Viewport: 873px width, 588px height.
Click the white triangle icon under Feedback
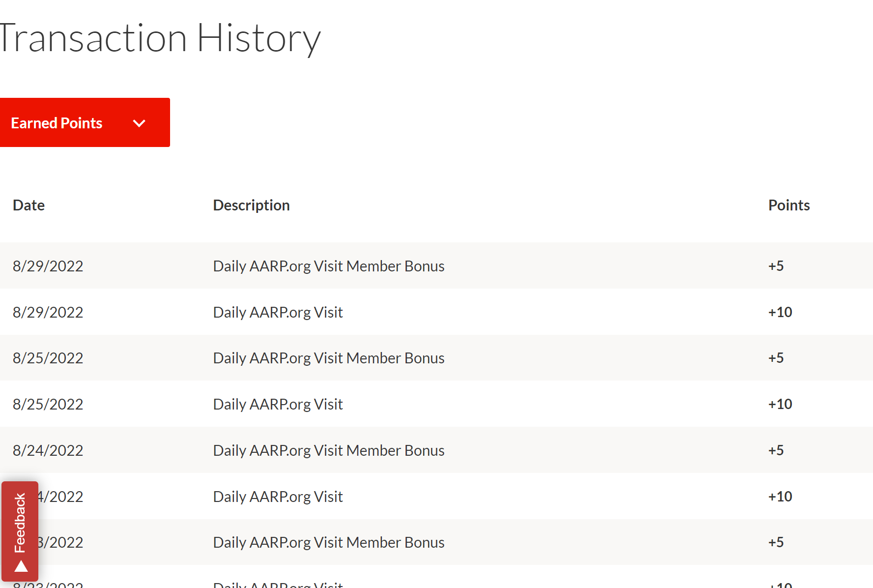pyautogui.click(x=21, y=567)
